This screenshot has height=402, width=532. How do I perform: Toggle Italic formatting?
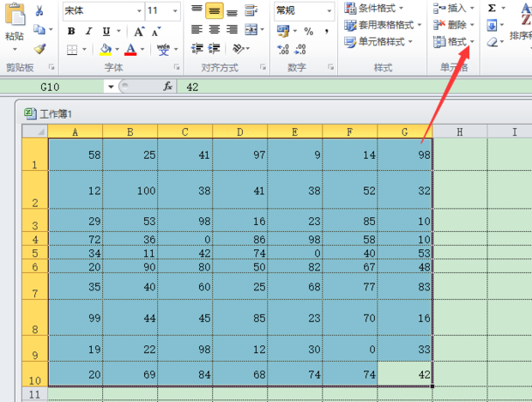tap(89, 31)
